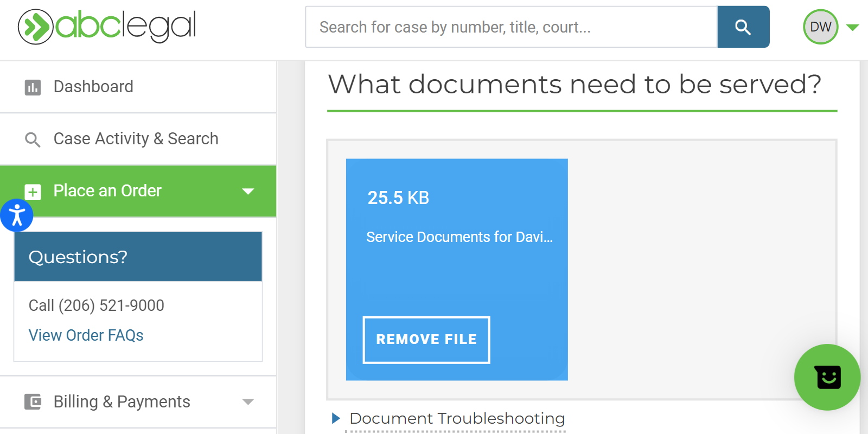This screenshot has height=434, width=868.
Task: Open the accessibility options icon
Action: point(17,215)
